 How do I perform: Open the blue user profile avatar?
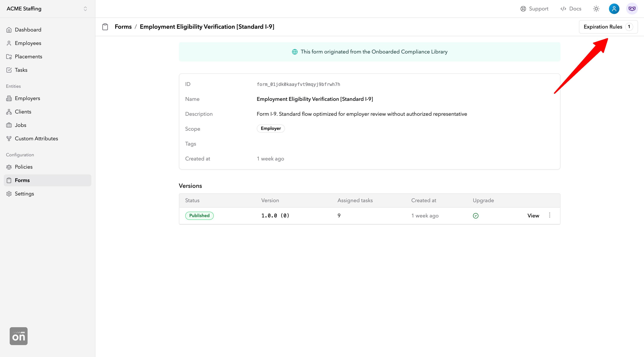pos(614,9)
